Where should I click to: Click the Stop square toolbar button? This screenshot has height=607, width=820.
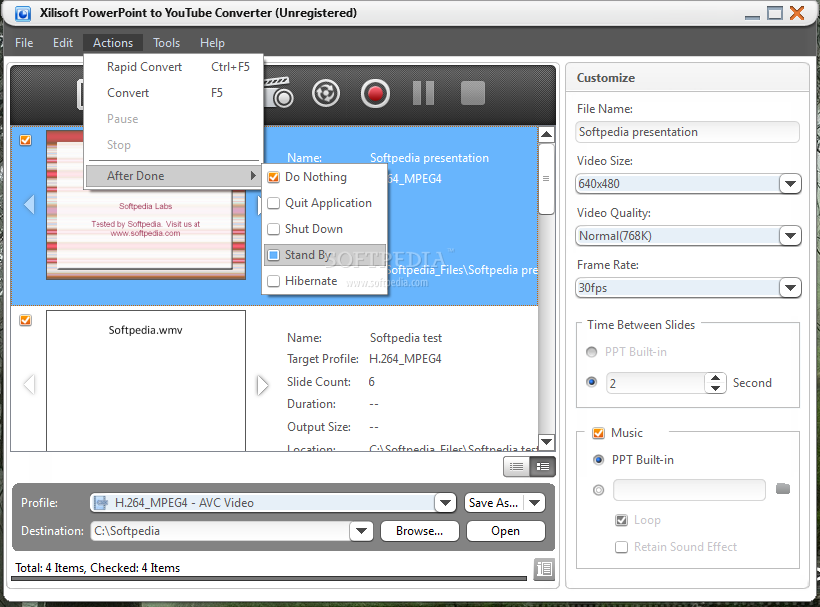tap(473, 93)
